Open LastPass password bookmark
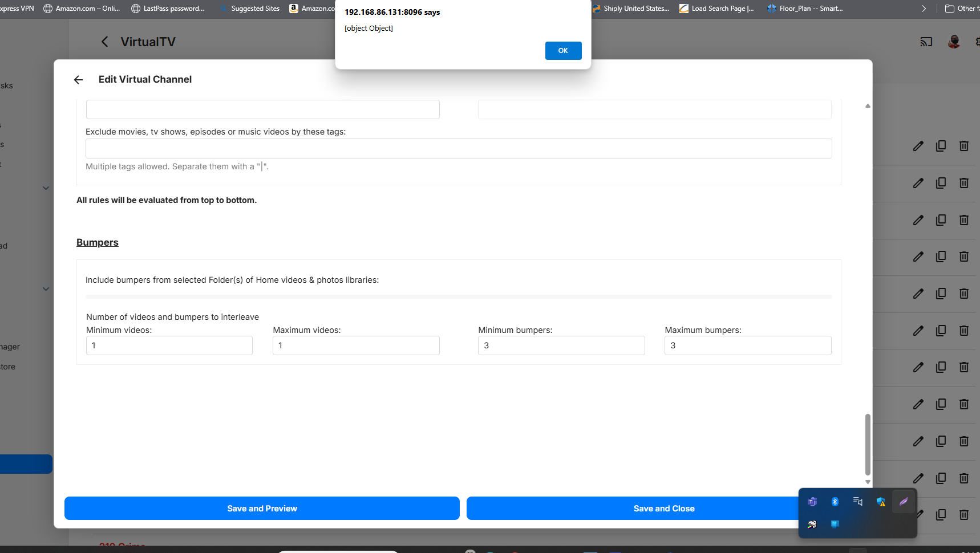Image resolution: width=980 pixels, height=553 pixels. coord(168,9)
